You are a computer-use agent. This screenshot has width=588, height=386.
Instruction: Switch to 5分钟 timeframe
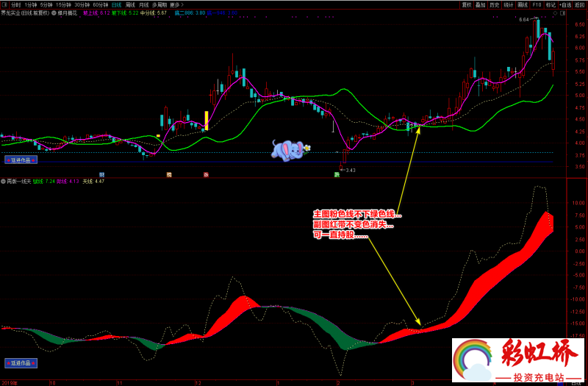(46, 5)
